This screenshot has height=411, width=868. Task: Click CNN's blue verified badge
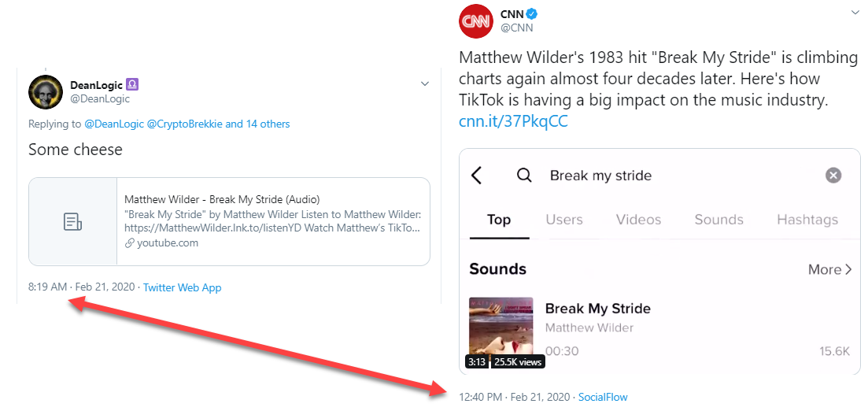point(531,13)
